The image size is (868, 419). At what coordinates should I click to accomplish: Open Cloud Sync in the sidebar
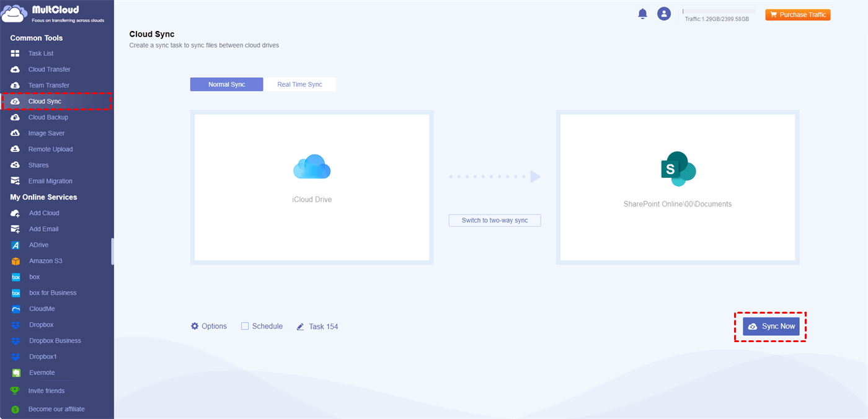click(x=57, y=101)
